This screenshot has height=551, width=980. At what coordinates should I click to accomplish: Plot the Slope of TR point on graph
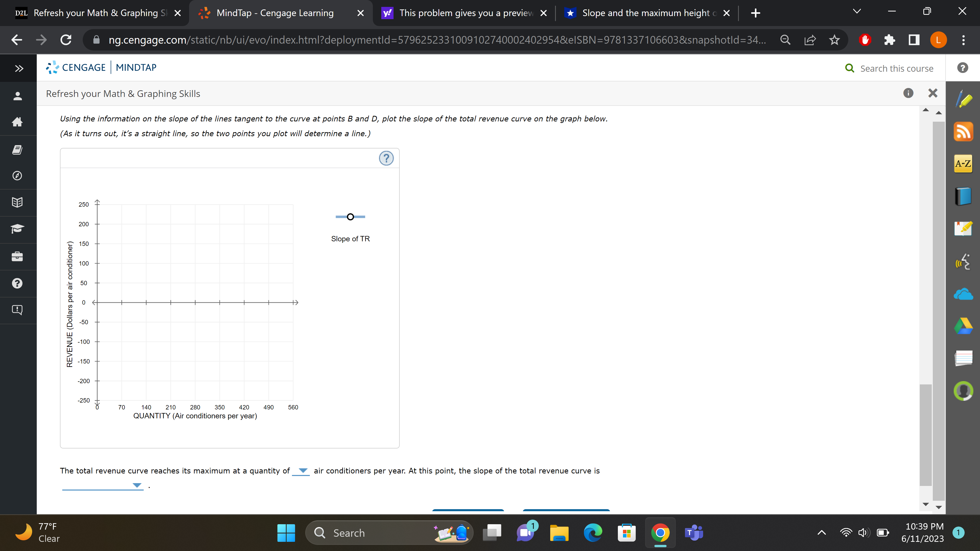(350, 217)
